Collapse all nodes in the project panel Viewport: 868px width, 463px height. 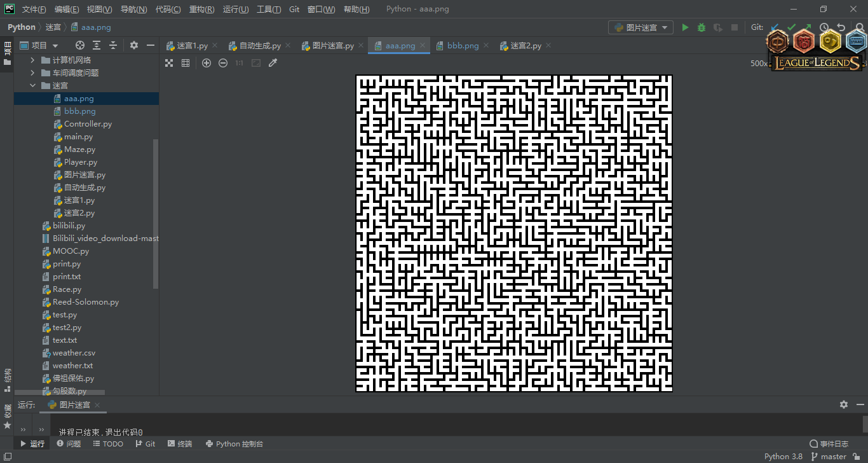coord(113,45)
